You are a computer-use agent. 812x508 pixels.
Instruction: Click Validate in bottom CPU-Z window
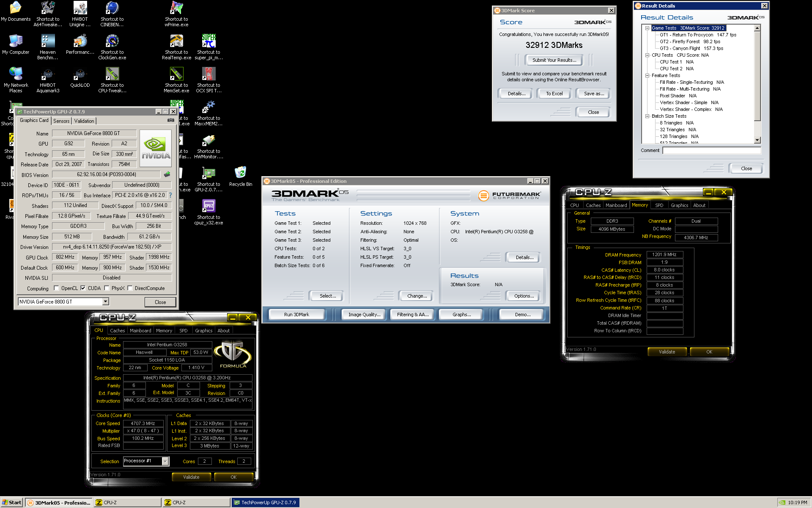pyautogui.click(x=191, y=477)
